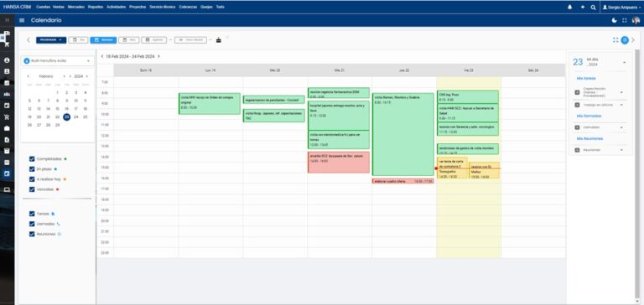Expand the Reuniones row arrow in Mi día panel
Viewport: 644px width, 305px height.
pyautogui.click(x=621, y=150)
